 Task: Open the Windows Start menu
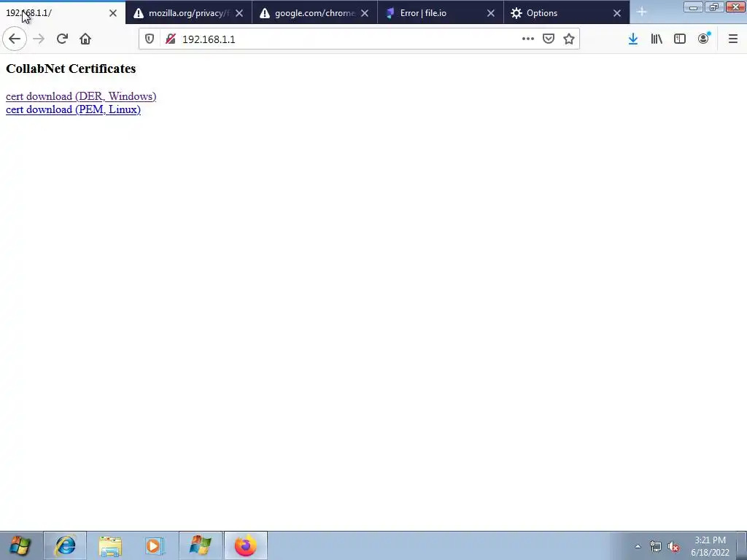pos(20,545)
